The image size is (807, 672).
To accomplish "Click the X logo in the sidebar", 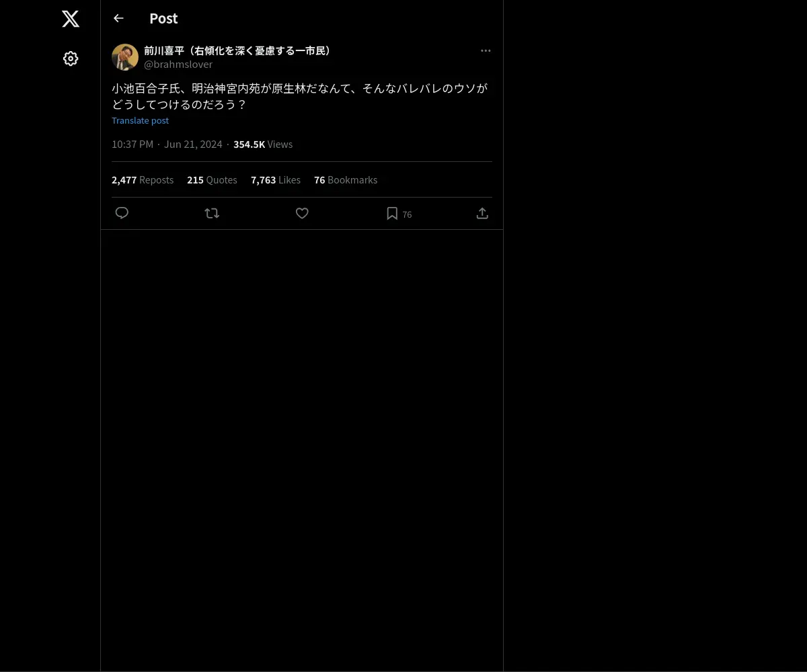I will click(71, 19).
